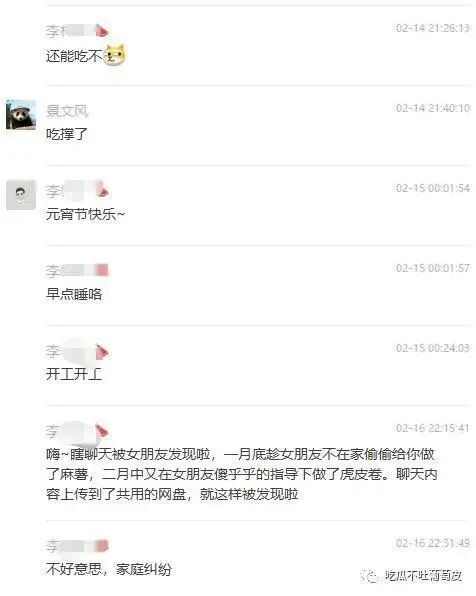This screenshot has width=476, height=596.
Task: Click the WeChat logo in bottom watermark
Action: click(x=368, y=576)
